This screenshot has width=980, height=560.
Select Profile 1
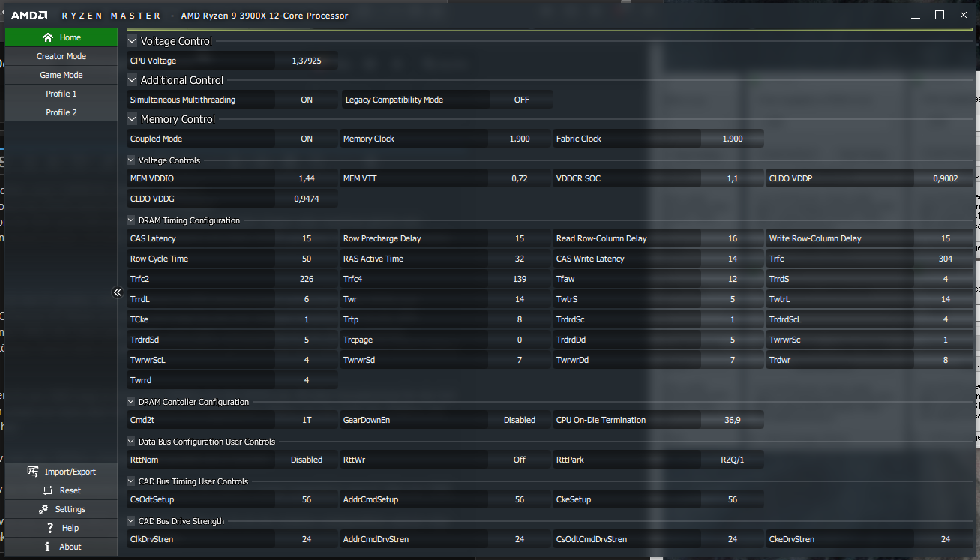[x=61, y=94]
